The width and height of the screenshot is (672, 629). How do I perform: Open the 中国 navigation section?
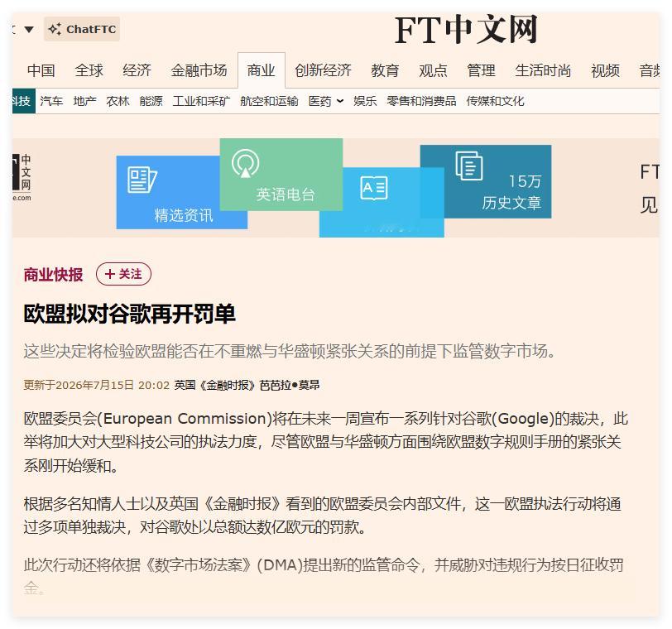coord(41,70)
